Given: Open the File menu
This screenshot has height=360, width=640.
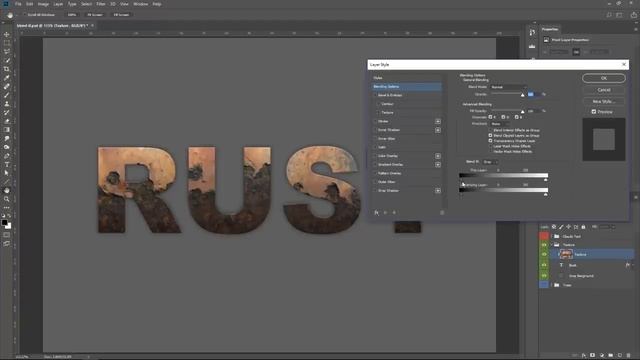Looking at the screenshot, I should click(x=18, y=4).
